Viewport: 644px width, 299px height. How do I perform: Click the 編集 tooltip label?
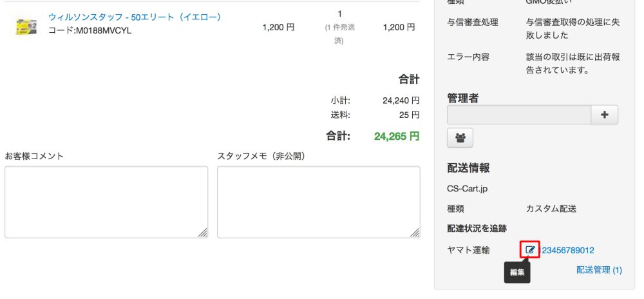click(518, 273)
